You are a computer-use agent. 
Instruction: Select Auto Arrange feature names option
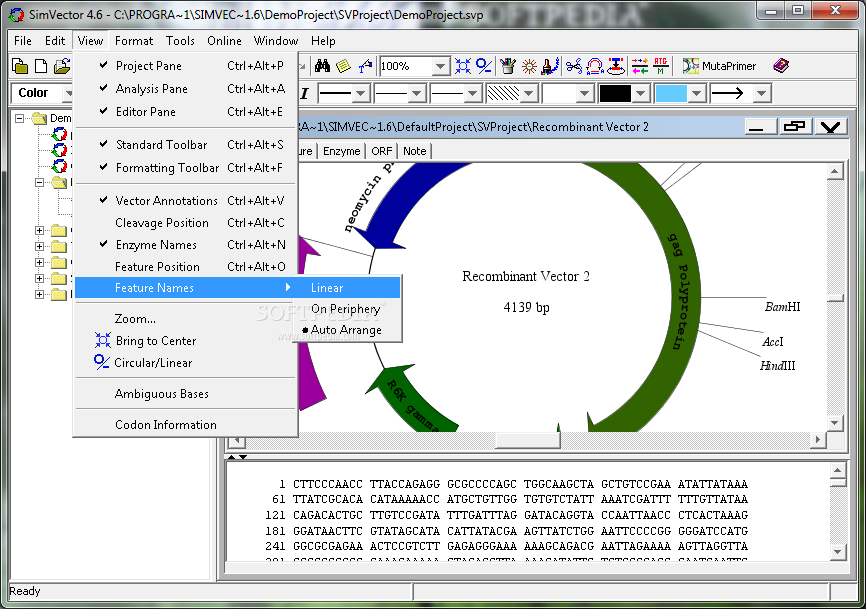(x=347, y=330)
